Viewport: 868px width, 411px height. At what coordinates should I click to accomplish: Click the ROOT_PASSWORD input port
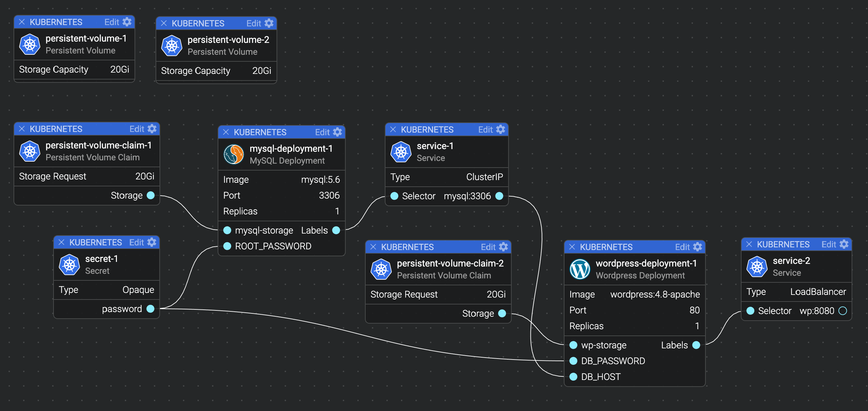[228, 246]
